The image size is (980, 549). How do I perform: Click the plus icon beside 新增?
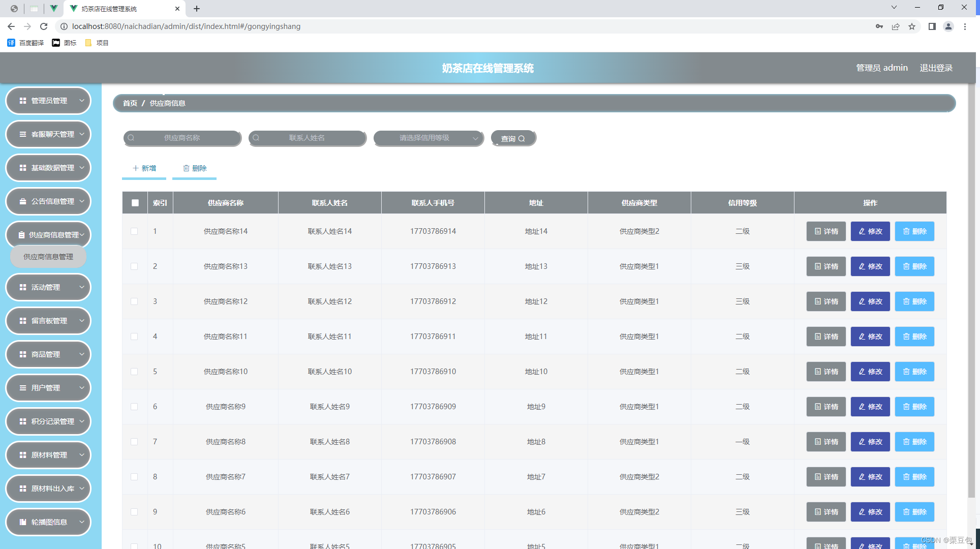pos(135,168)
